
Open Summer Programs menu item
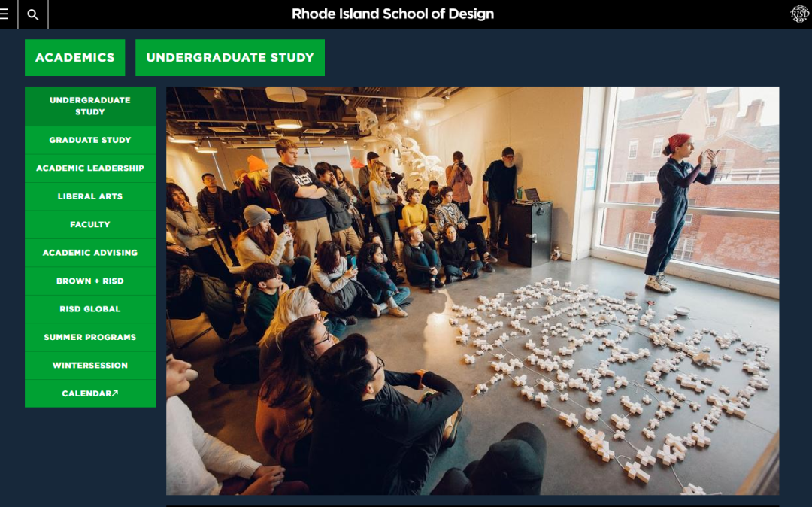click(90, 337)
